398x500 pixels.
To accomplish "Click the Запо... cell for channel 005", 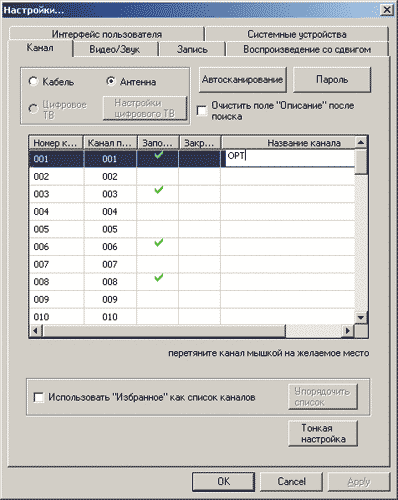I will (x=158, y=229).
